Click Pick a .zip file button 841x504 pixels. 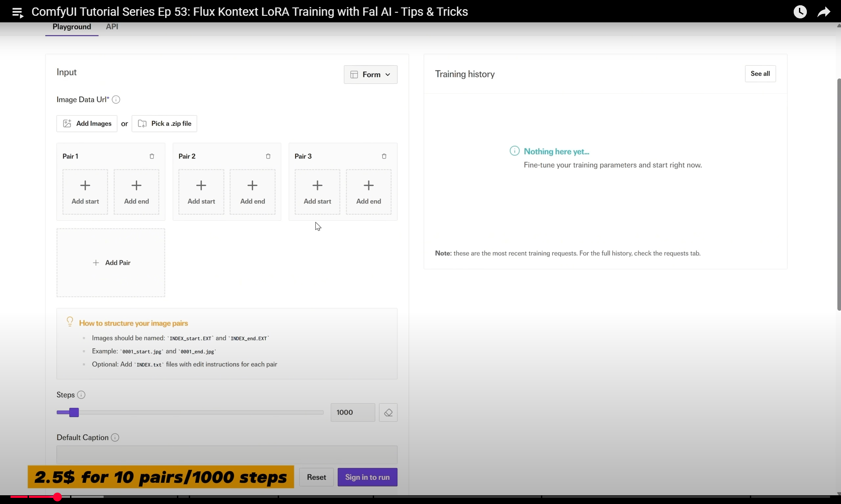coord(164,123)
